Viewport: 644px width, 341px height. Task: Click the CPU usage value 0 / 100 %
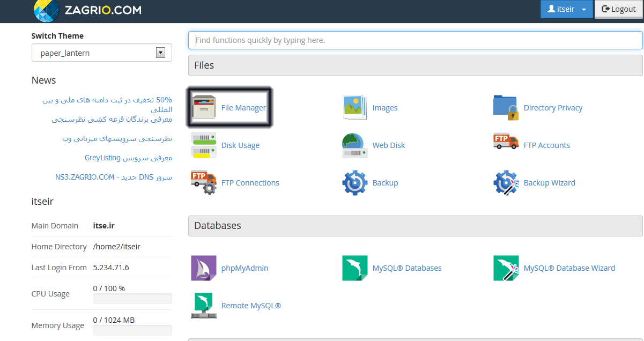(x=109, y=288)
